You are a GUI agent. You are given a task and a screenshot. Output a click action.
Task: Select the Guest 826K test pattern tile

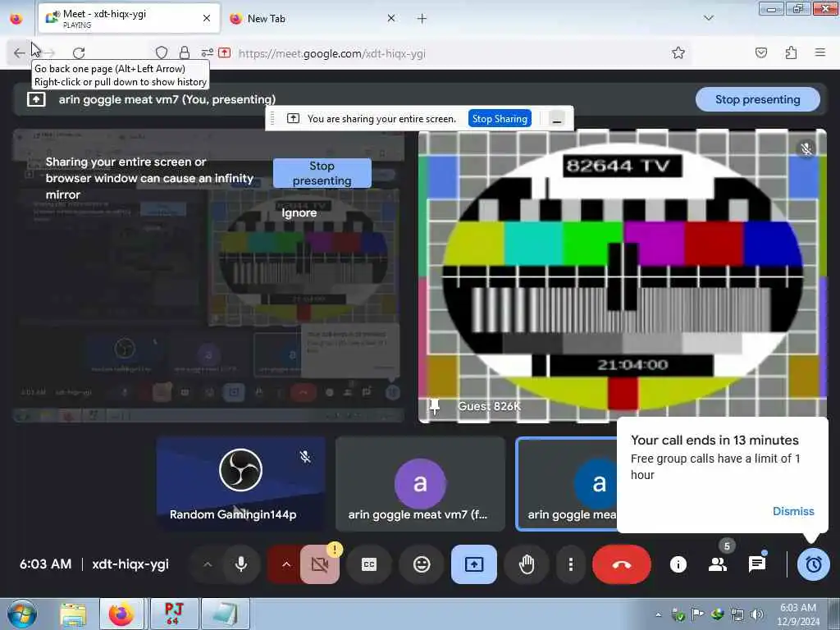(x=623, y=276)
